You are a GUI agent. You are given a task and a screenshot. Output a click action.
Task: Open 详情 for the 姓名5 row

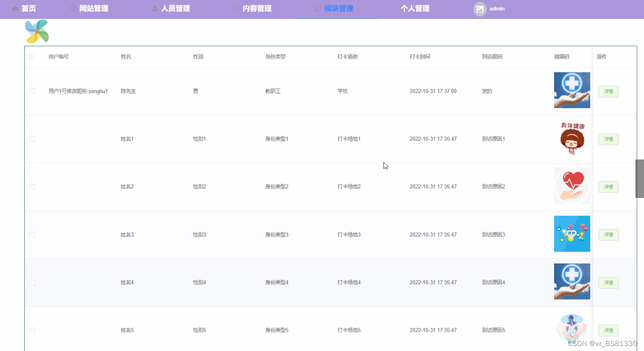pos(609,330)
